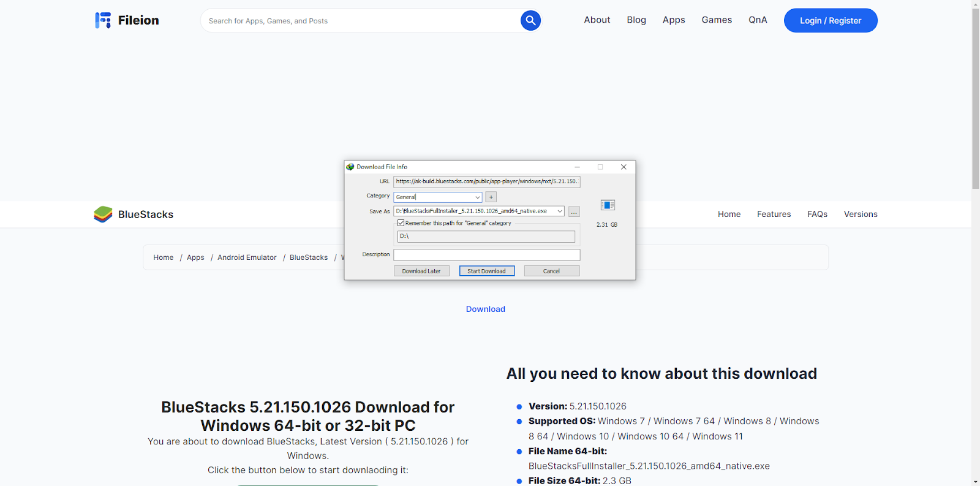Open QnA in top navigation
Viewport: 980px width, 486px height.
pos(758,20)
